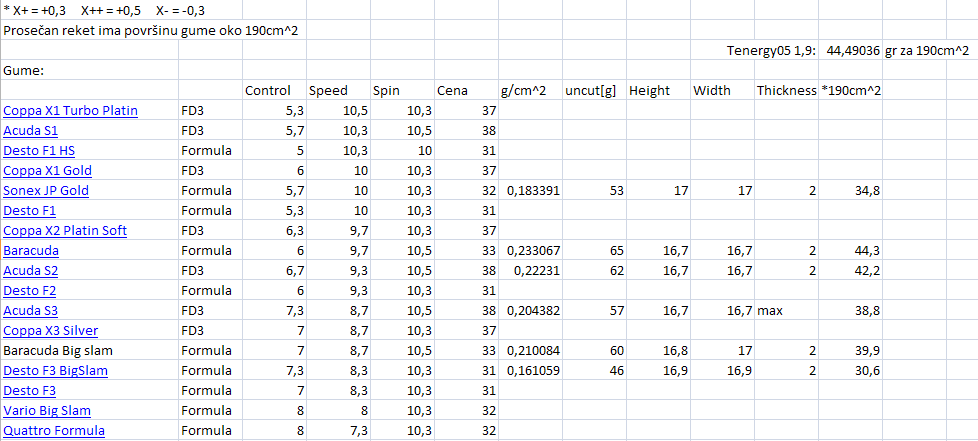Select Speed 10,5 in Coppa X1 Turbo Platin row
978x441 pixels.
coord(338,111)
